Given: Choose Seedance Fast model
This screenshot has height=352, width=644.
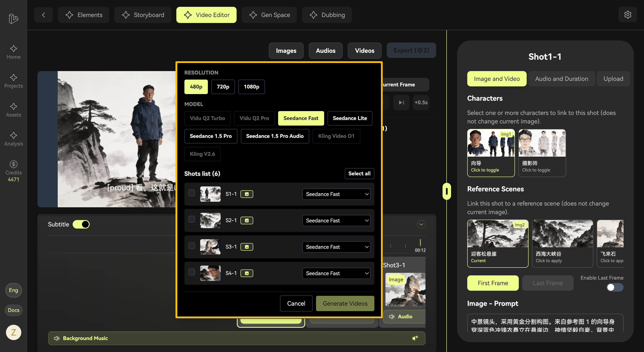Looking at the screenshot, I should click(x=301, y=118).
